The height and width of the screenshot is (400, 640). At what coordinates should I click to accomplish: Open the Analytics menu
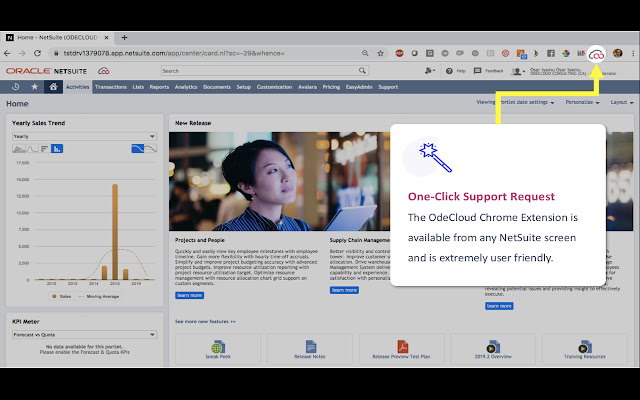click(x=186, y=87)
